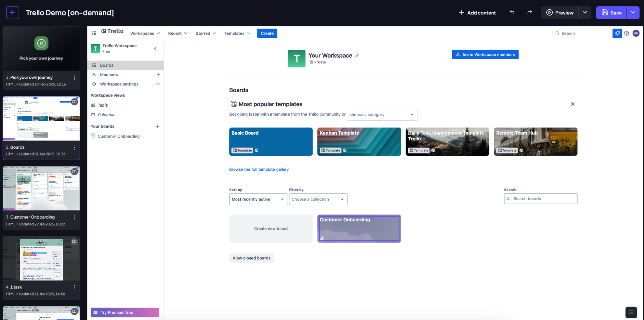Add a board under Your boards

coord(158,126)
